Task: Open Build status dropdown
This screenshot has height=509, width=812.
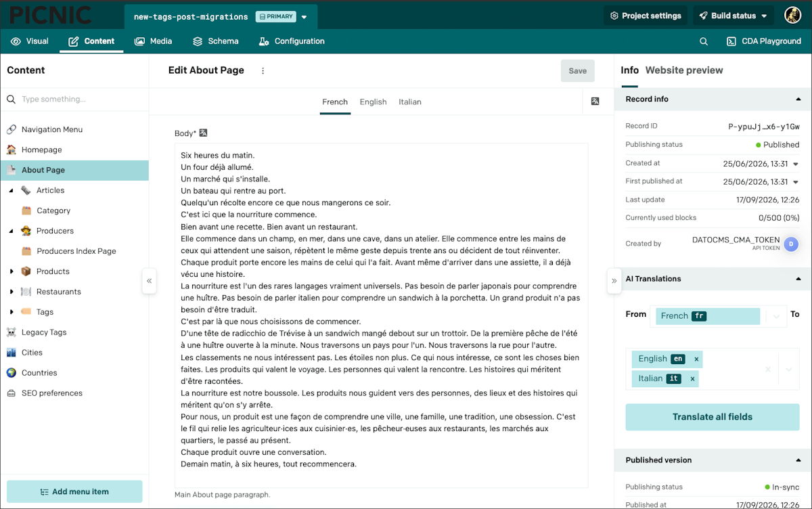Action: (x=734, y=16)
